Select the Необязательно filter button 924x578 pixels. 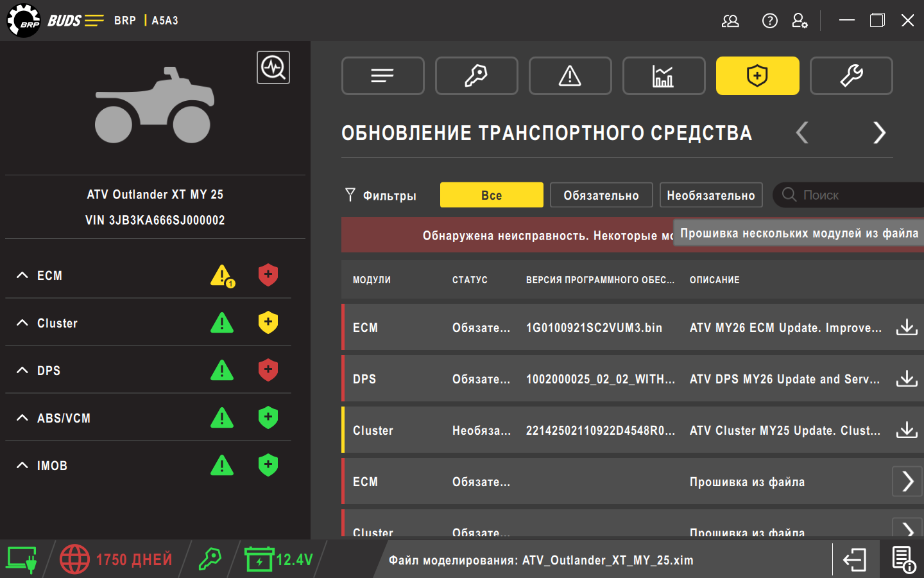tap(711, 195)
